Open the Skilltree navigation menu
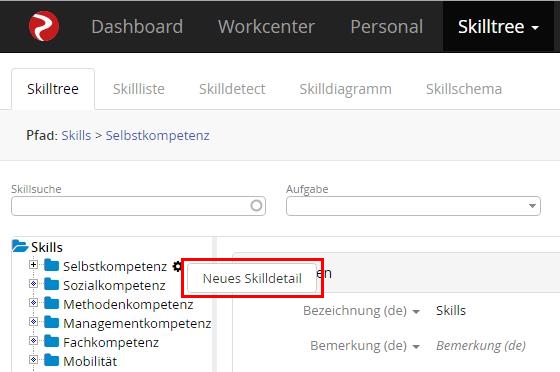The height and width of the screenshot is (372, 560). pyautogui.click(x=498, y=26)
